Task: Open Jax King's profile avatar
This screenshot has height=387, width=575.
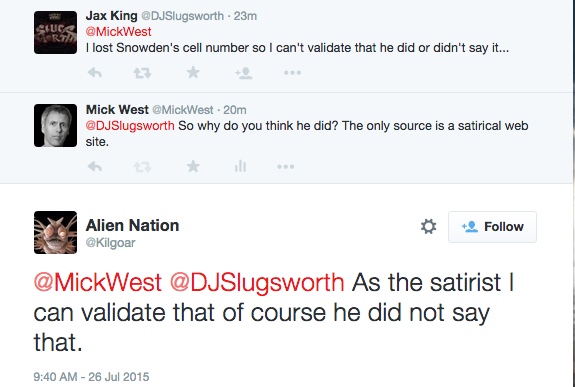Action: click(x=55, y=32)
